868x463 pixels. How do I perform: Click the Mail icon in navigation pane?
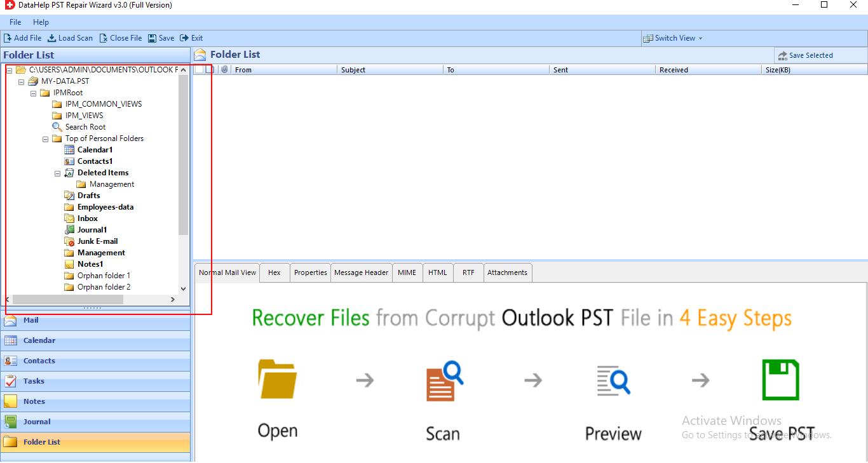click(x=10, y=320)
